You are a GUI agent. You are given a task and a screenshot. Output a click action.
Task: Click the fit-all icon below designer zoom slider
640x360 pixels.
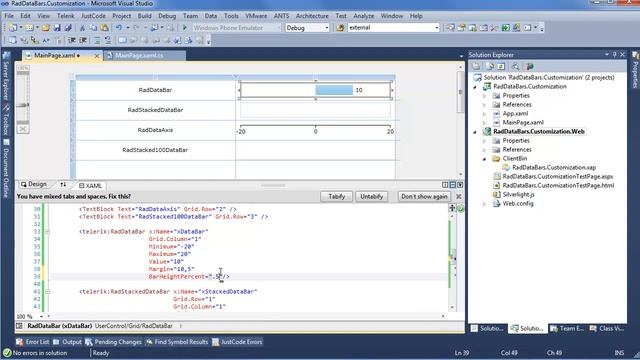[x=23, y=129]
